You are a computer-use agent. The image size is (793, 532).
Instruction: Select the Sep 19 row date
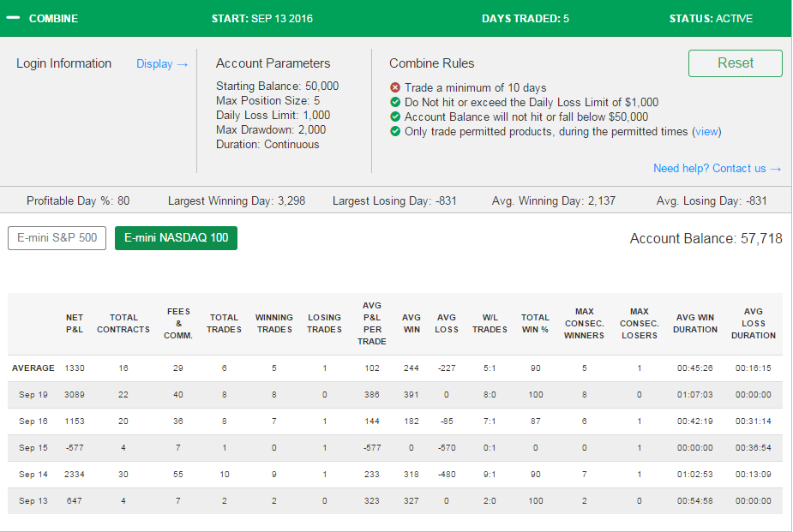tap(33, 395)
